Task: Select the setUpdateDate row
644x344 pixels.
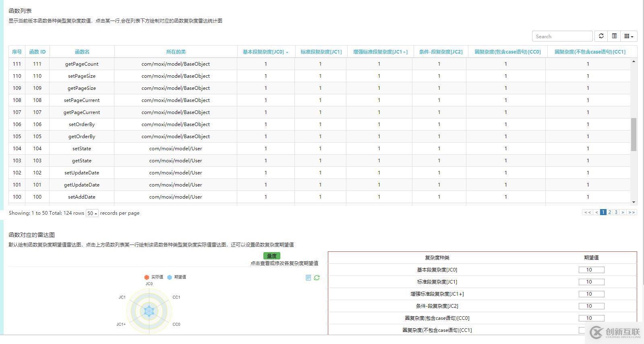Action: click(x=319, y=172)
